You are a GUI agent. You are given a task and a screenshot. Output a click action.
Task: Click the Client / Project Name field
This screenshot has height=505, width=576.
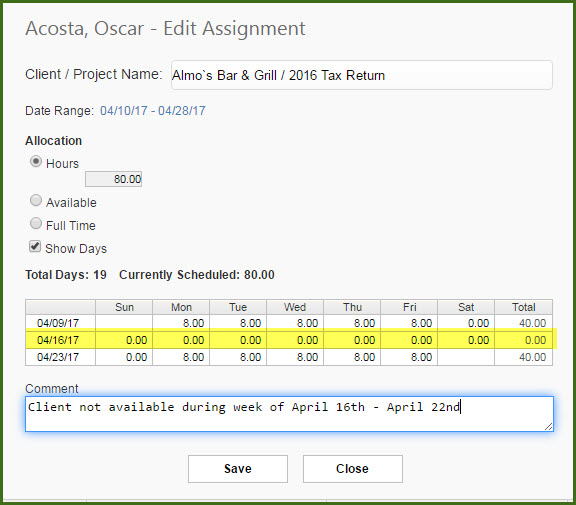click(361, 75)
